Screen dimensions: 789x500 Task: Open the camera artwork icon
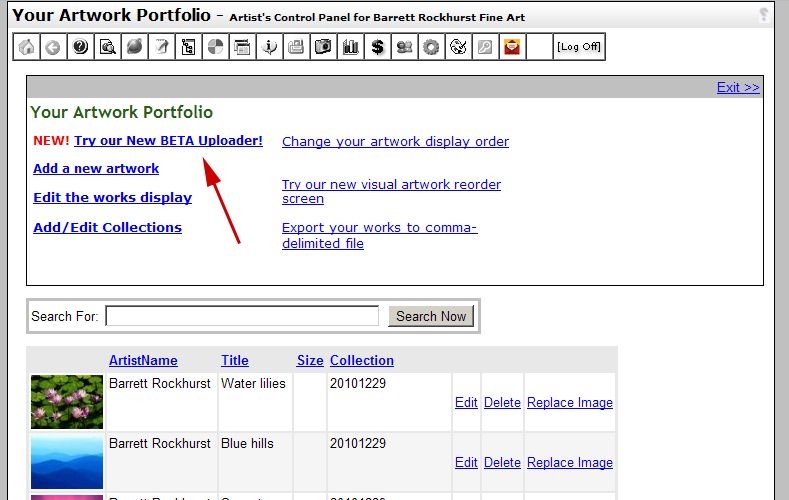[x=324, y=47]
